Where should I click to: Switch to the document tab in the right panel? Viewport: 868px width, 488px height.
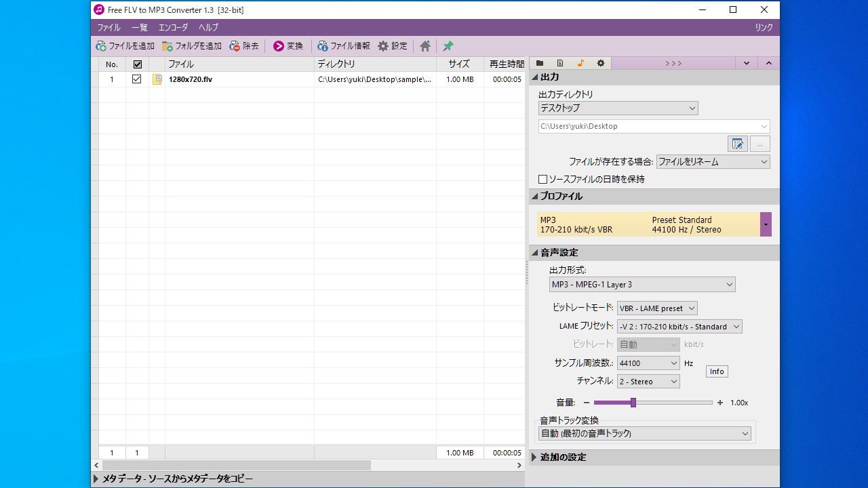(x=560, y=63)
